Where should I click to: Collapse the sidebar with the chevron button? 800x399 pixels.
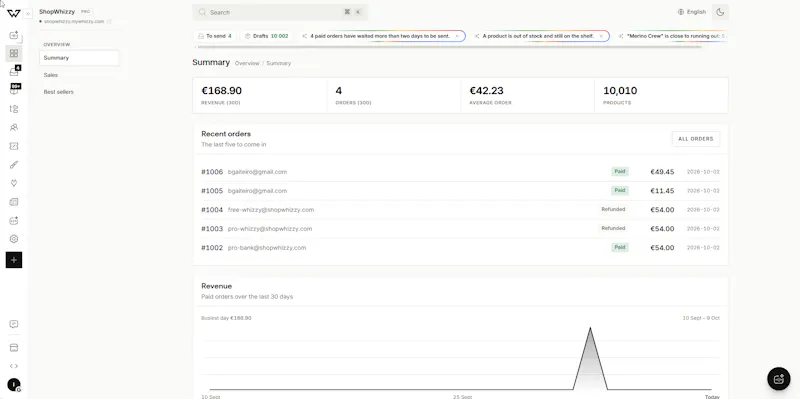pyautogui.click(x=28, y=14)
